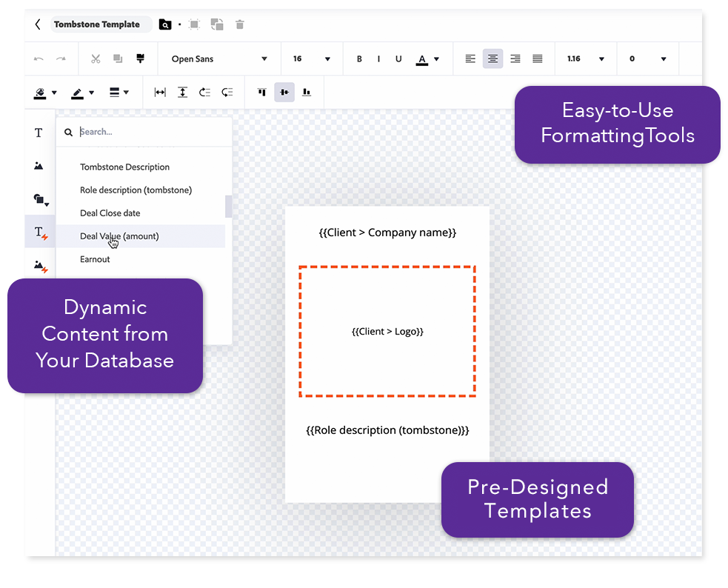The image size is (728, 588).
Task: Open the font size 16 dropdown
Action: coord(311,59)
